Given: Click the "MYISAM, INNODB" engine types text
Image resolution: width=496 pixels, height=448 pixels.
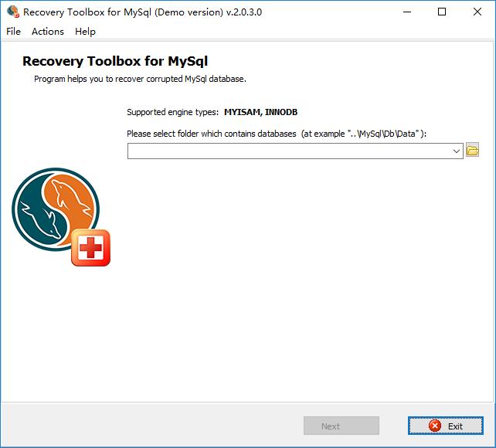Looking at the screenshot, I should point(260,112).
